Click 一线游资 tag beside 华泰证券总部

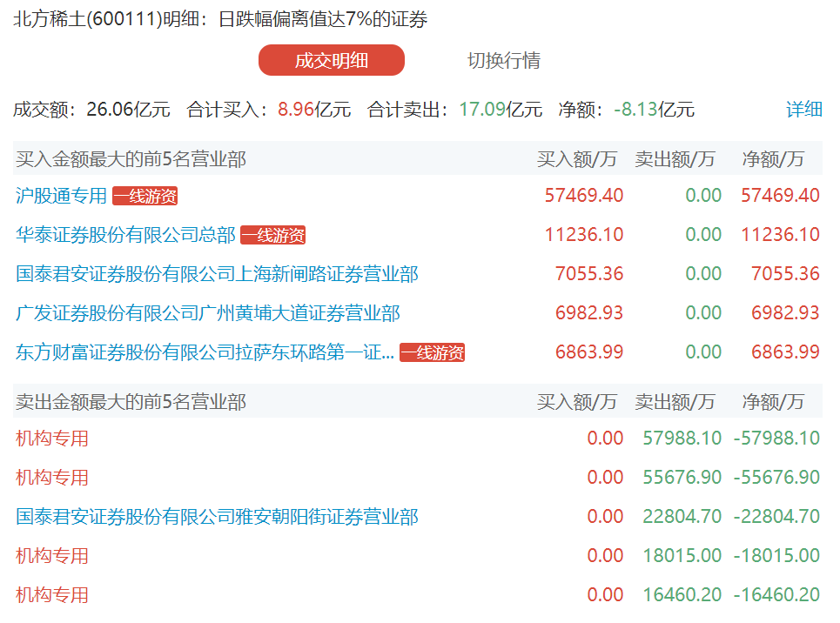(272, 236)
